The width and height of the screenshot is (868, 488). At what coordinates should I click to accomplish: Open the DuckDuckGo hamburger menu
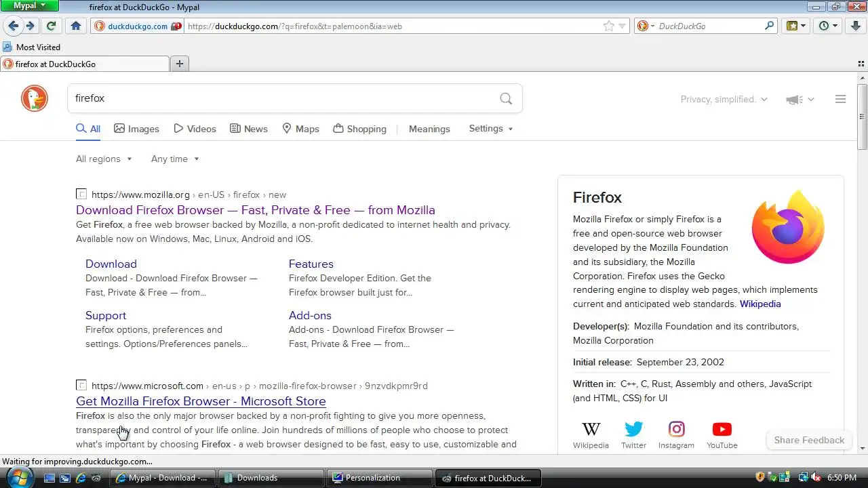point(840,99)
